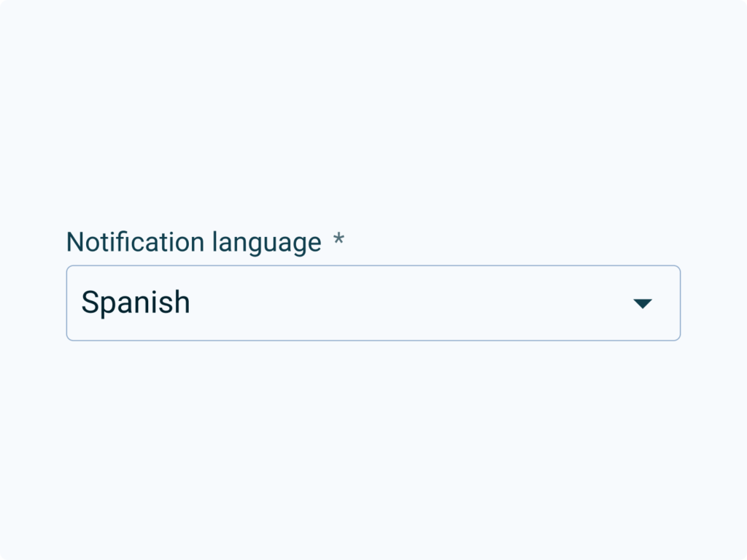Click the dropdown arrow caret icon
Viewport: 747px width, 560px height.
(x=642, y=303)
